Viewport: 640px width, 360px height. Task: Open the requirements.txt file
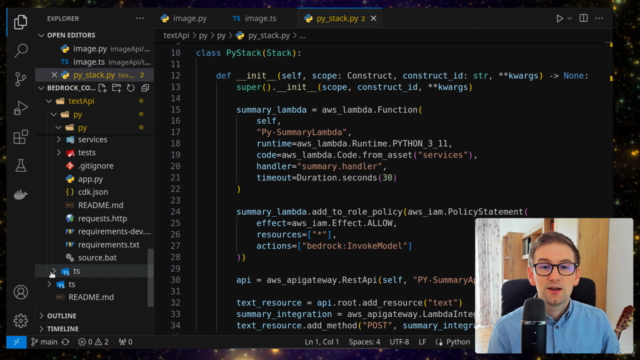tap(109, 245)
